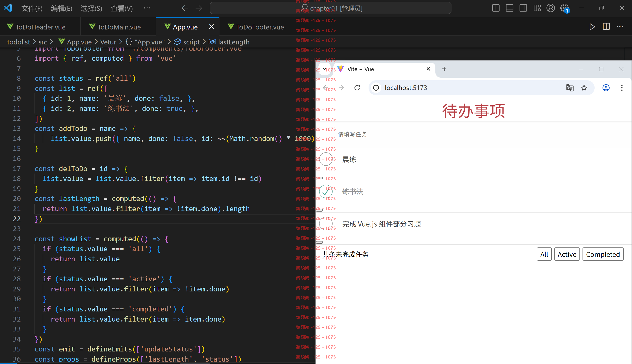Click the 待办事项 heading
This screenshot has width=632, height=364.
474,111
